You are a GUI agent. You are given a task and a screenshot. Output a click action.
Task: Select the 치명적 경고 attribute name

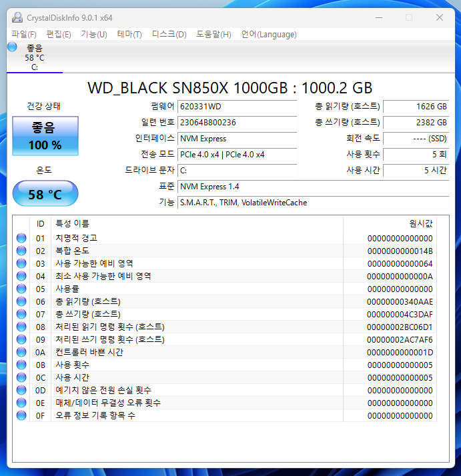[76, 238]
